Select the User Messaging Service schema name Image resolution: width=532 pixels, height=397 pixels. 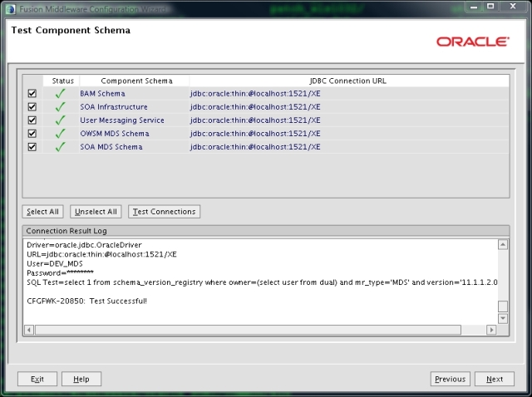[122, 120]
